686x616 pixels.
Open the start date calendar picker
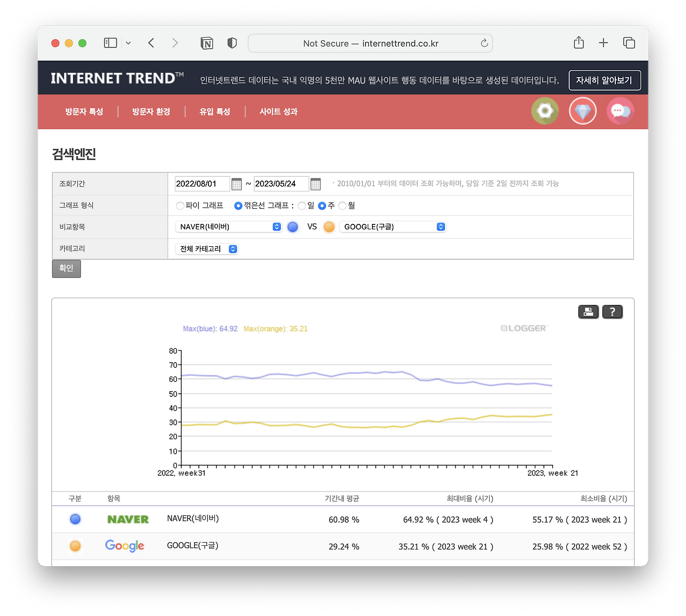point(236,184)
